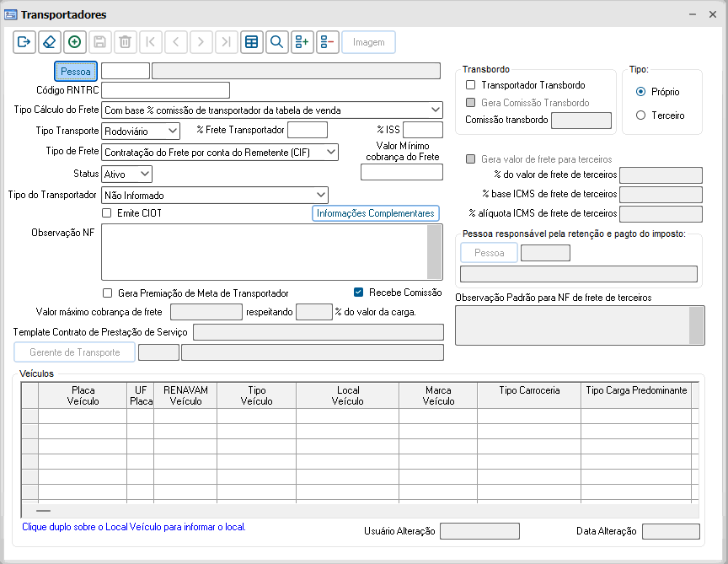Go to last record arrow icon
The width and height of the screenshot is (728, 564).
226,42
